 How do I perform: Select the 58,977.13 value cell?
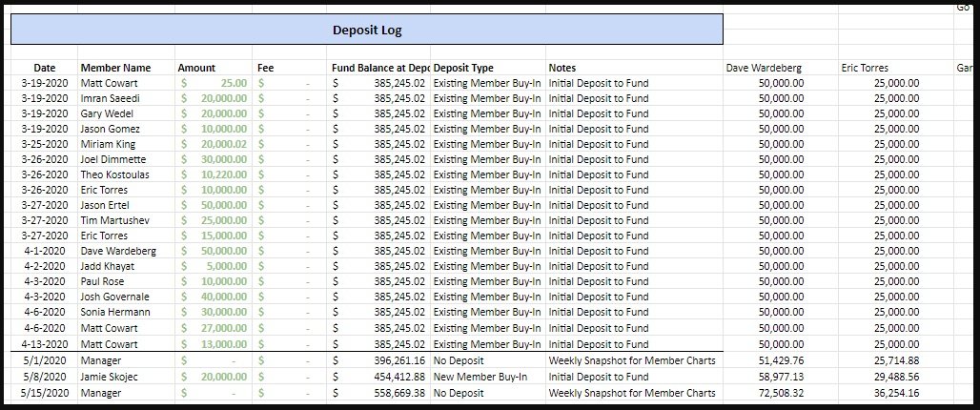(781, 377)
